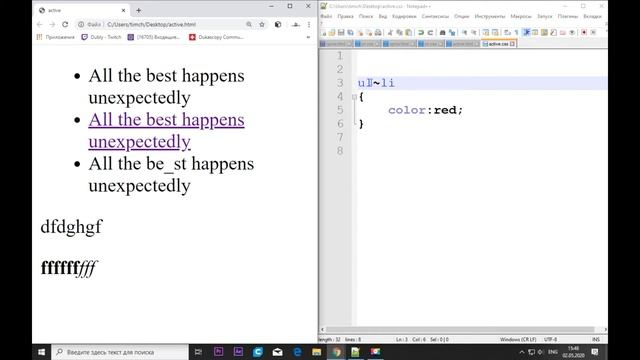640x360 pixels.
Task: Click the Chrome address bar URL
Action: pos(151,24)
